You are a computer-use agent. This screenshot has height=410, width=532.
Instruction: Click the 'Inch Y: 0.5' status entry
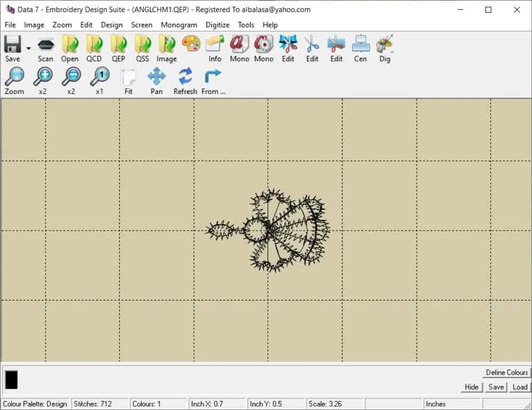[266, 404]
